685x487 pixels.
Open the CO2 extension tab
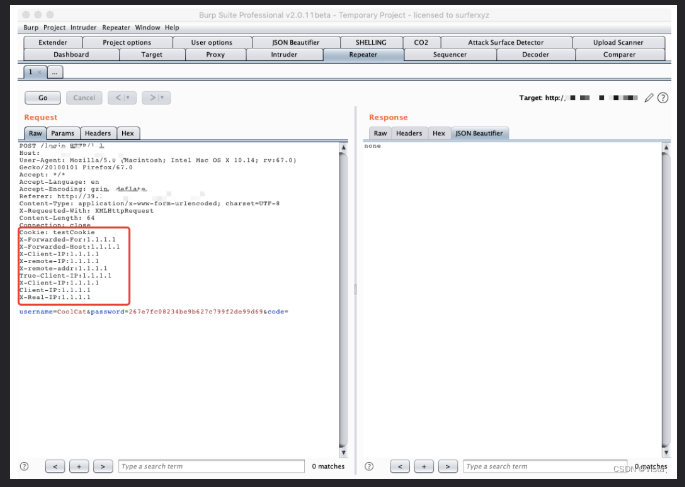pos(421,42)
